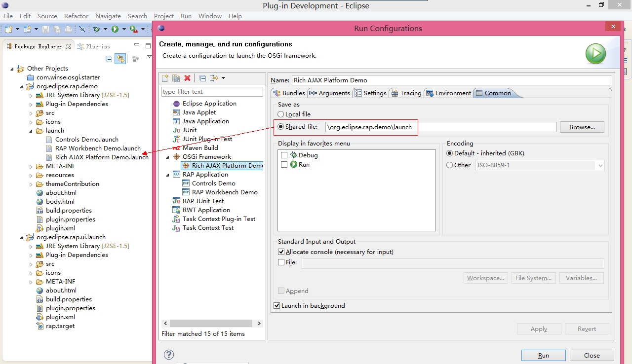Collapse RAP Application tree node

(x=167, y=175)
